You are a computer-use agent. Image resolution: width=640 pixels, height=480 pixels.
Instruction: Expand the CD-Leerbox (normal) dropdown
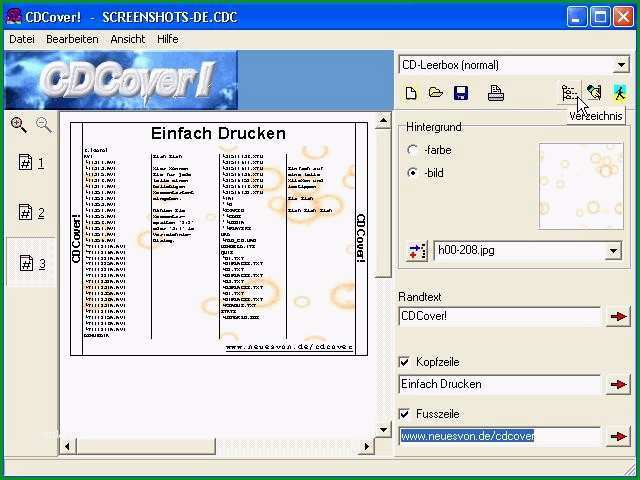click(621, 65)
